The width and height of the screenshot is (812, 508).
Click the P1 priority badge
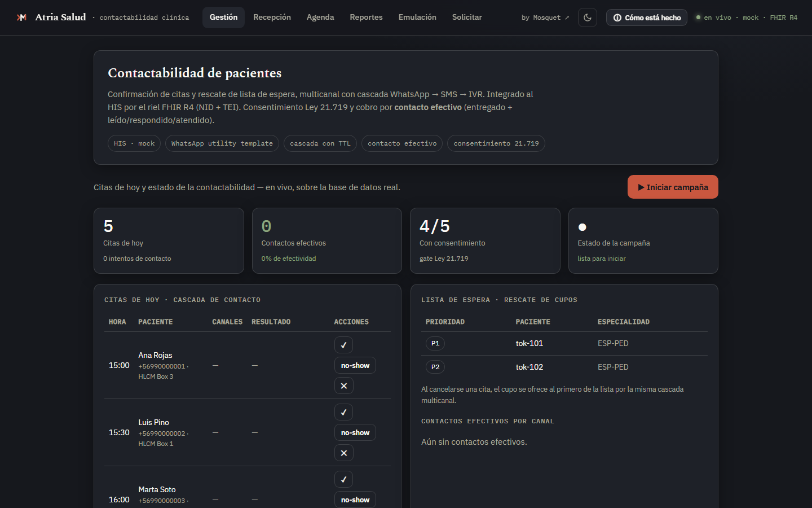point(435,343)
